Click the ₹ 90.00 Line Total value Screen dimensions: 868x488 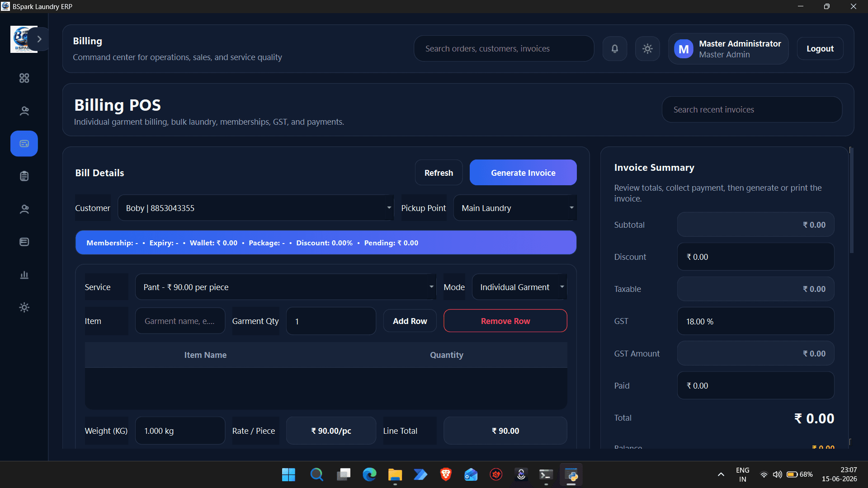tap(505, 431)
